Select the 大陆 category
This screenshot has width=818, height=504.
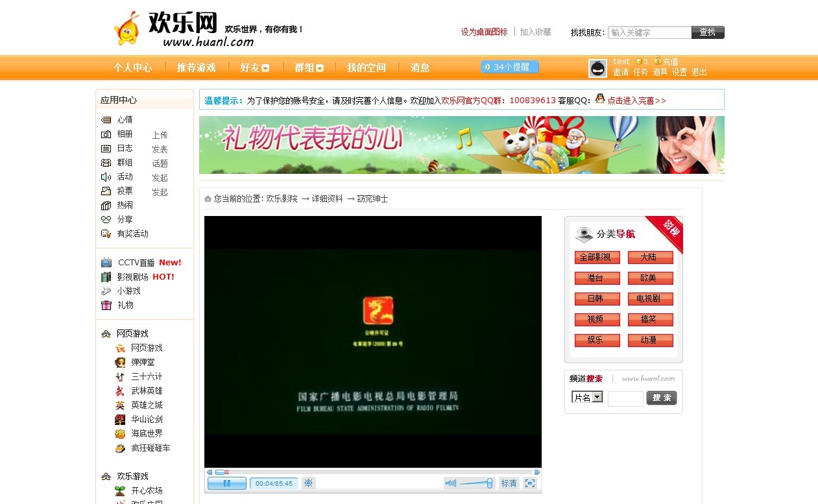(x=650, y=258)
